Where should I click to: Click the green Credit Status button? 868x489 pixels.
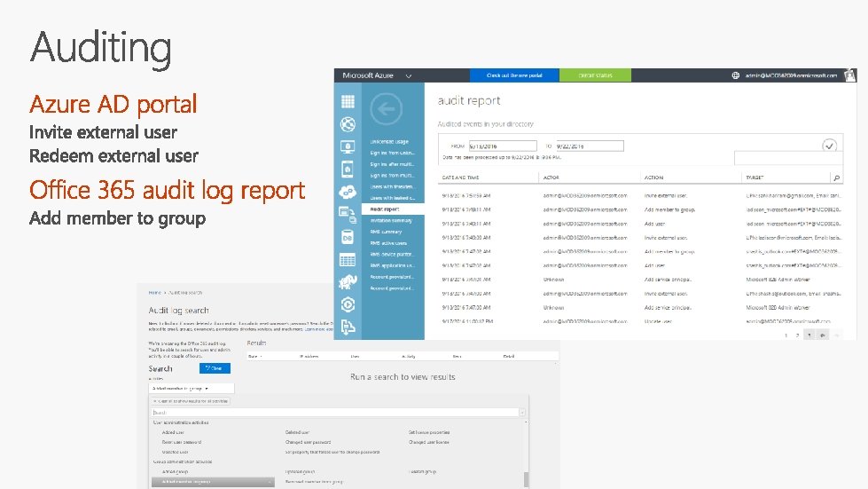pyautogui.click(x=595, y=75)
